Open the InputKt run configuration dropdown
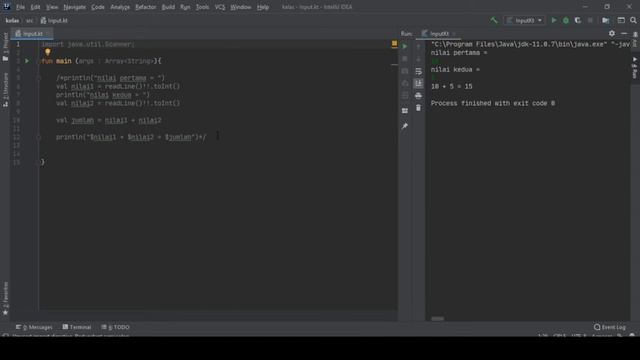The width and height of the screenshot is (640, 360). pos(525,20)
